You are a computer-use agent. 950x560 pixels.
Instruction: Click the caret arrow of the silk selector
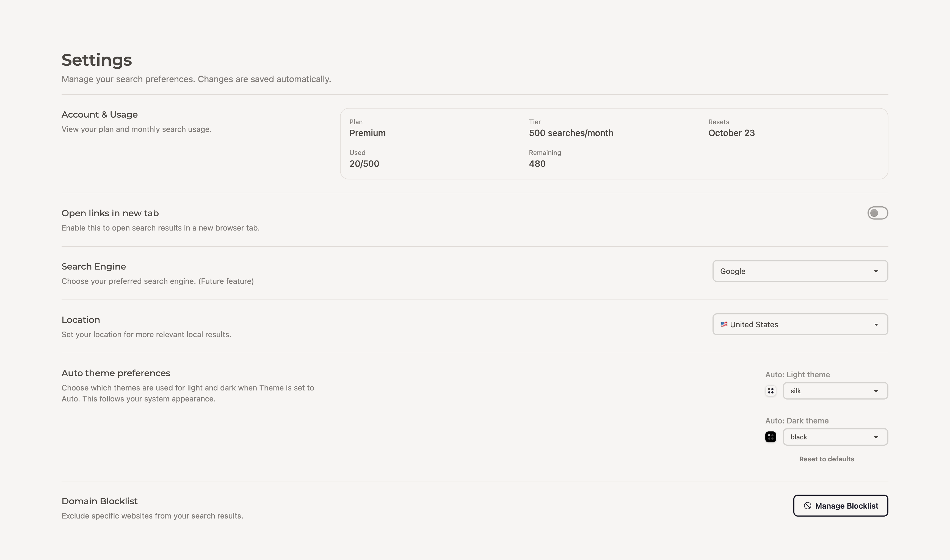[876, 391]
